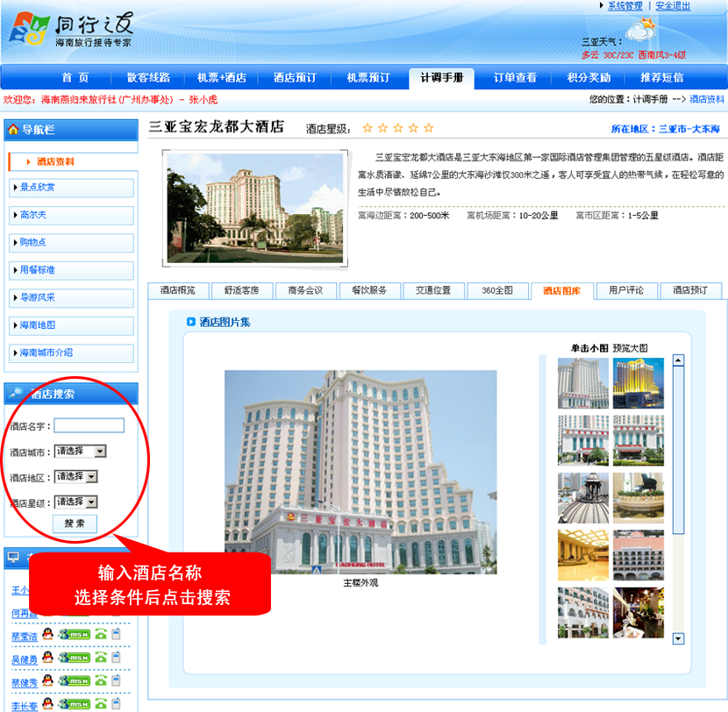
Task: Click golden lobby interior thumbnail
Action: 583,555
